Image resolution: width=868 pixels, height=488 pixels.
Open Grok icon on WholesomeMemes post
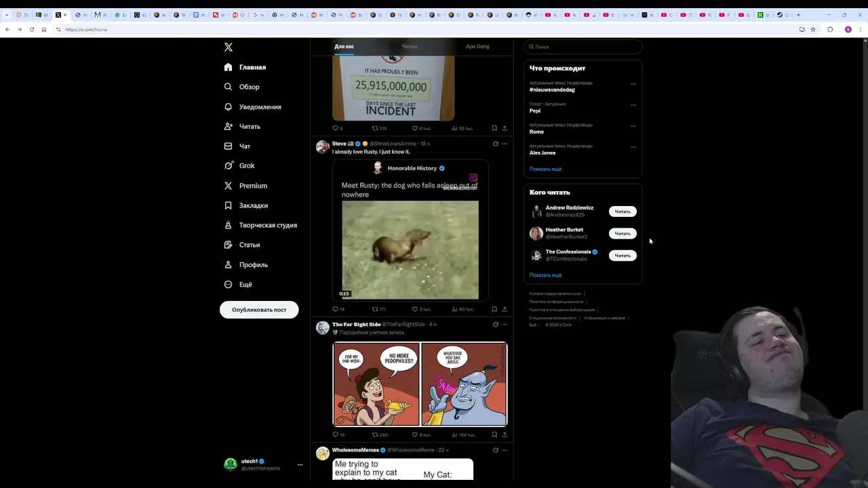495,450
